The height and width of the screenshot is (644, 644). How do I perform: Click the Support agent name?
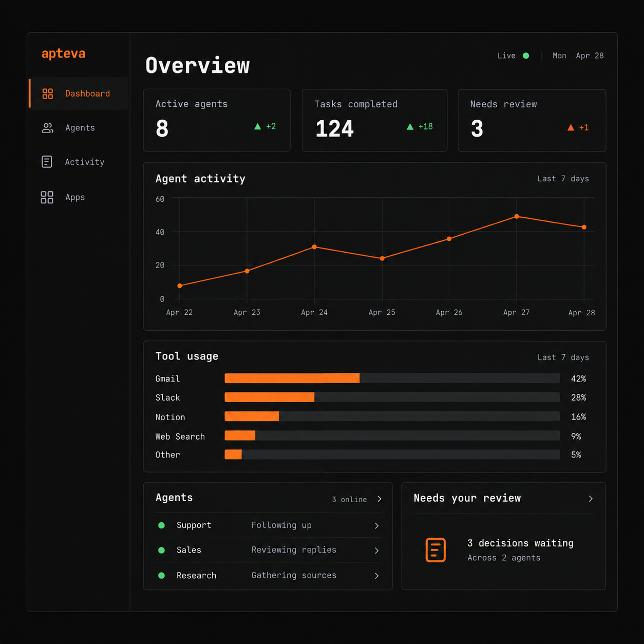click(x=194, y=525)
